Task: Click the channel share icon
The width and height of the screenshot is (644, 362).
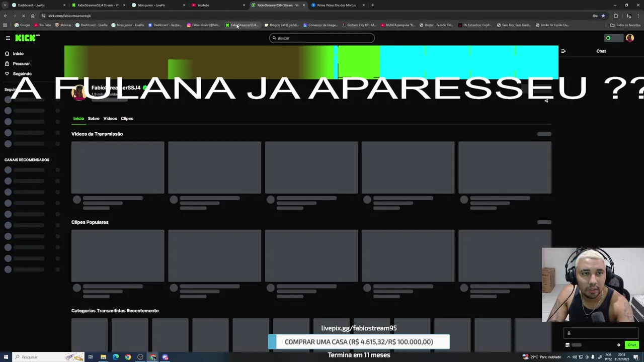Action: [x=546, y=101]
